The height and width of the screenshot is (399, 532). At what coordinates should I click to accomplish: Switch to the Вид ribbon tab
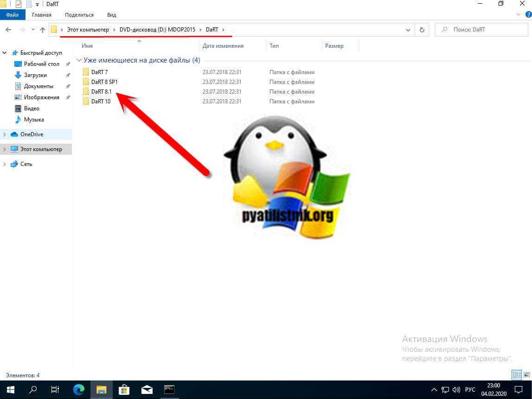click(111, 15)
